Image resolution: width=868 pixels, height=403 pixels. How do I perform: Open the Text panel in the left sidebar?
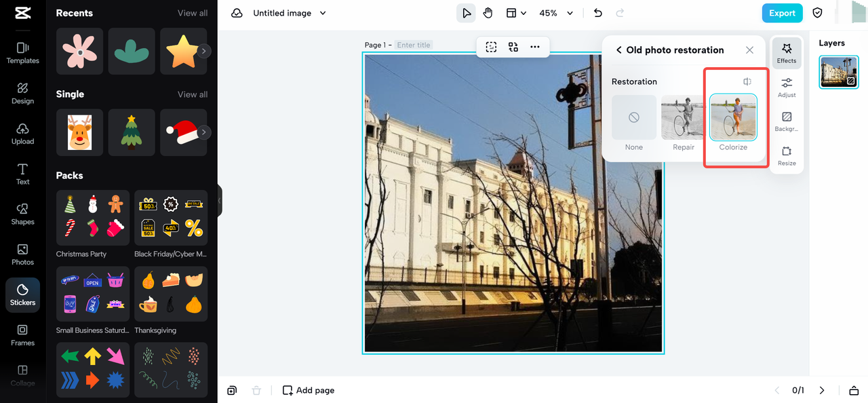[x=22, y=175]
